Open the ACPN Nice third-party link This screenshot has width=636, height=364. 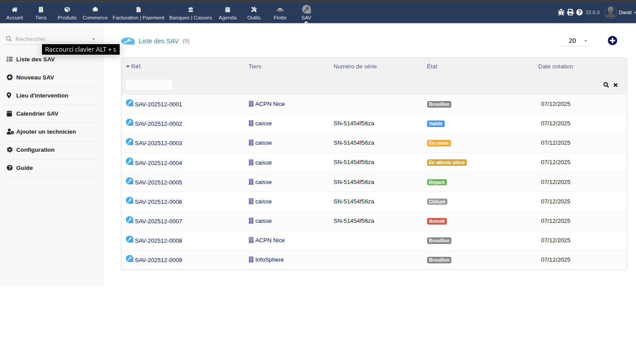coord(269,104)
